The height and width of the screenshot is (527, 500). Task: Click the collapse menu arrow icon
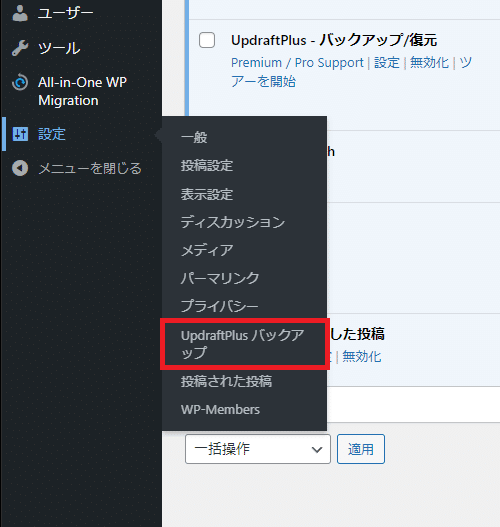click(x=20, y=168)
